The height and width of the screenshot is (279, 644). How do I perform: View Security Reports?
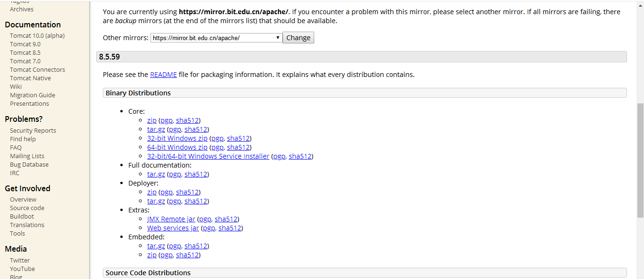(33, 130)
